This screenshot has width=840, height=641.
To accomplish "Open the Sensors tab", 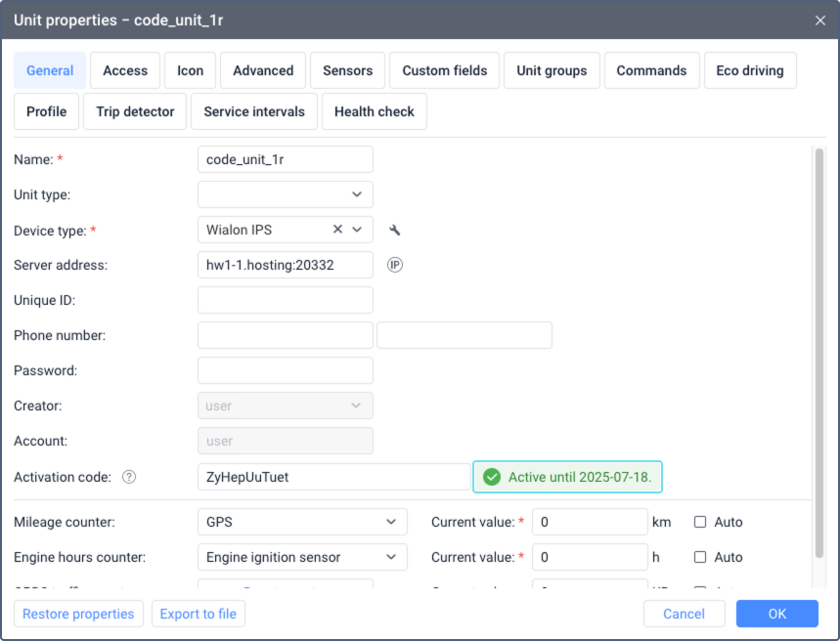I will 348,70.
